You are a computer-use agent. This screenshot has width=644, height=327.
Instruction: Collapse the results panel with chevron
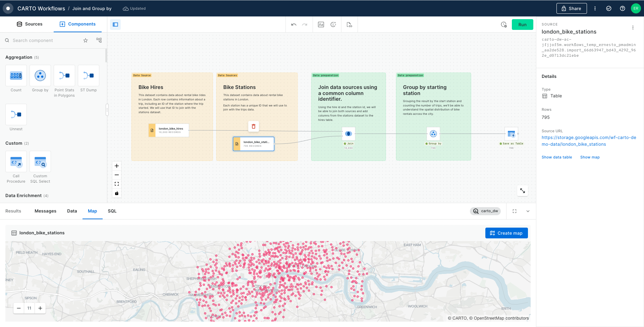[x=528, y=211]
